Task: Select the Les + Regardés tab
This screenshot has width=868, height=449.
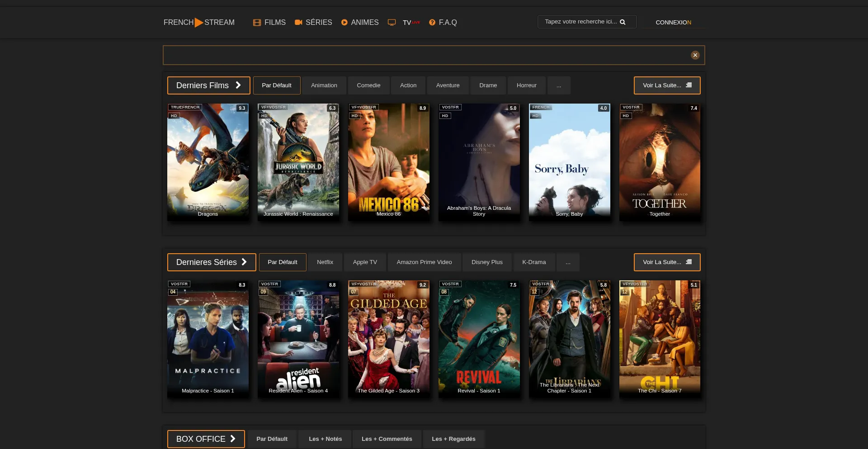Action: [x=453, y=439]
